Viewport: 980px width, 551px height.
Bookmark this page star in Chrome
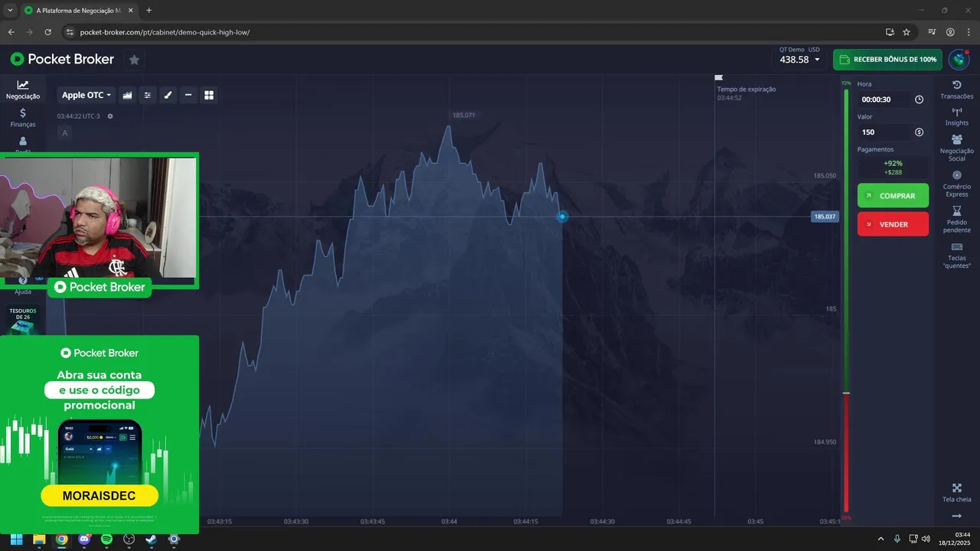906,32
